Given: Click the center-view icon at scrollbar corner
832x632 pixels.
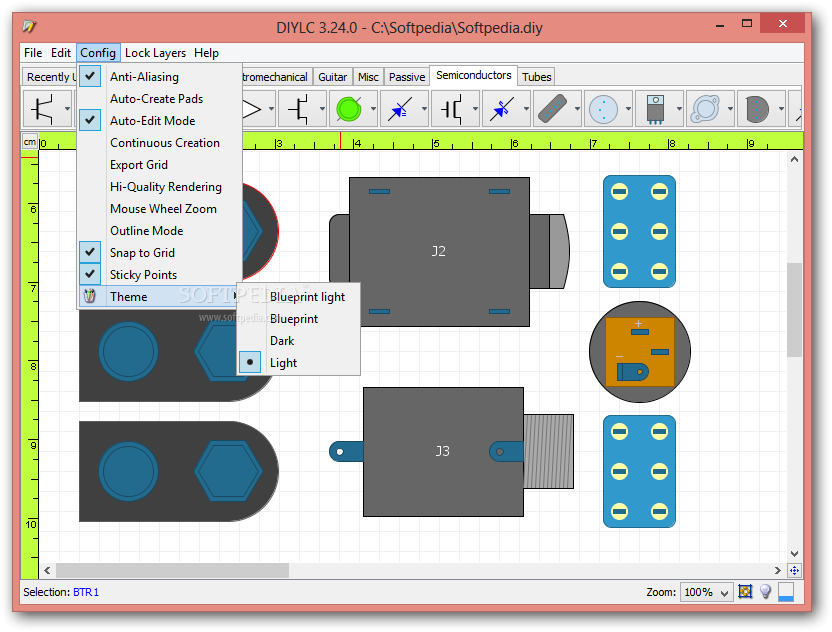Looking at the screenshot, I should pos(794,570).
